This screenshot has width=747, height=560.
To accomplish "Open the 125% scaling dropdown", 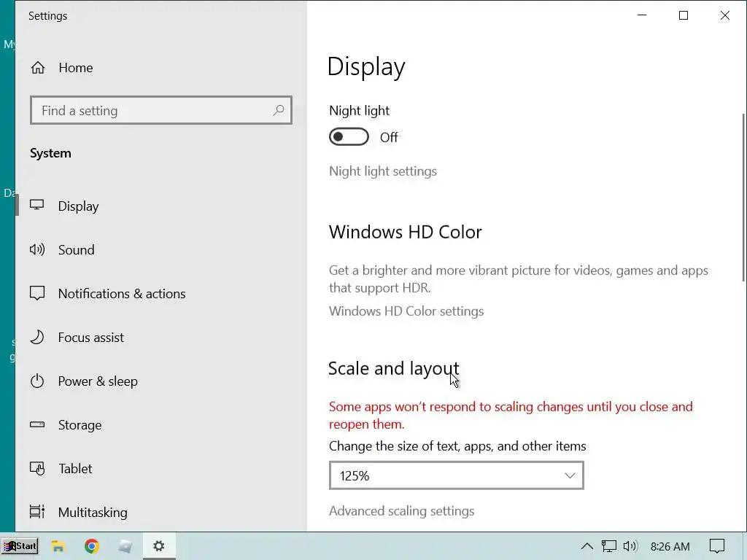I will tap(457, 475).
